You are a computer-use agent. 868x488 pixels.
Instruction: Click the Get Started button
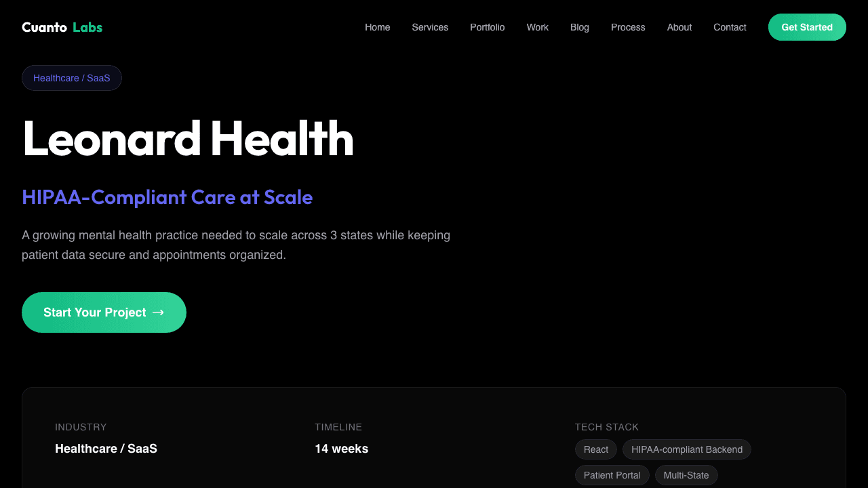coord(807,27)
